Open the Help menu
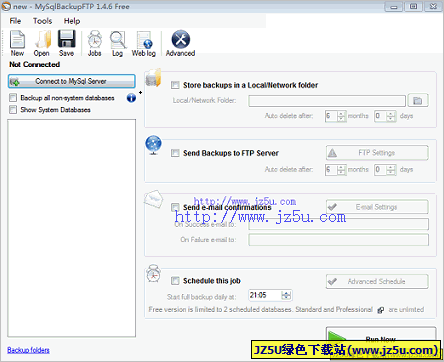The image size is (444, 362). [72, 21]
